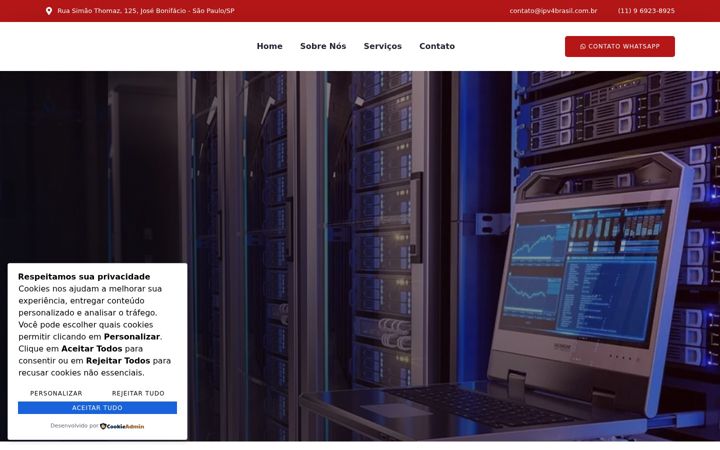Click the location pin icon in top bar
The height and width of the screenshot is (450, 720).
(49, 11)
